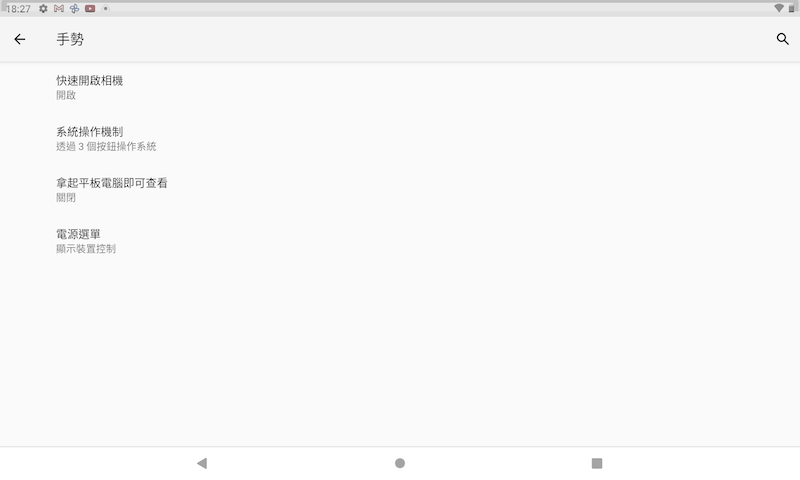Tap the 手勢 page title
Viewport: 800px width, 480px height.
[70, 39]
